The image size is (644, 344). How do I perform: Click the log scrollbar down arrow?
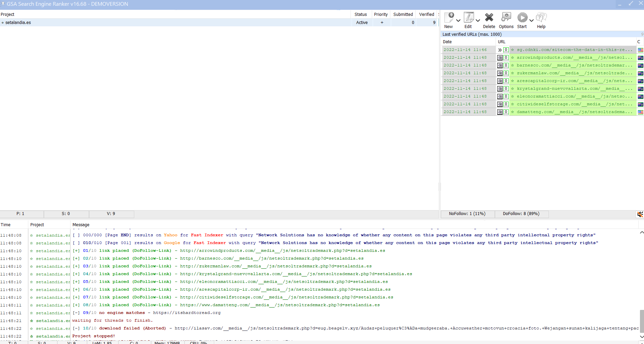641,337
